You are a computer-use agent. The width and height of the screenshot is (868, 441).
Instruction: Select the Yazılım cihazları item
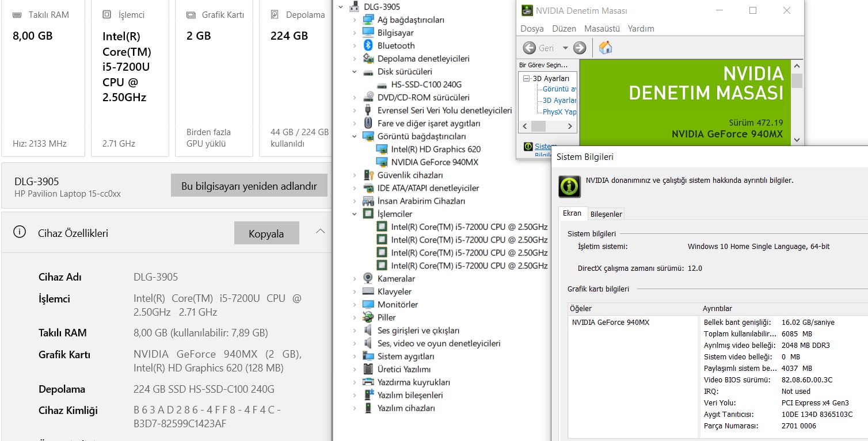[x=406, y=408]
